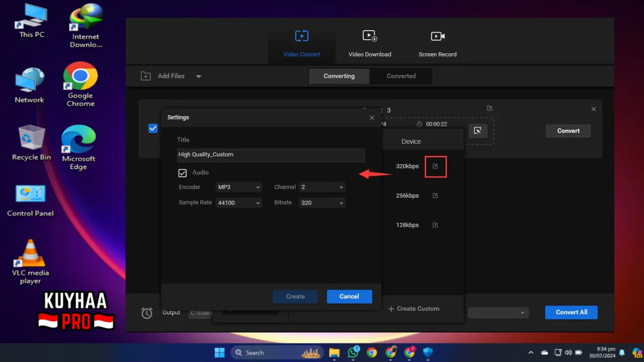Open File Explorer from taskbar
The width and height of the screenshot is (644, 362).
(335, 352)
